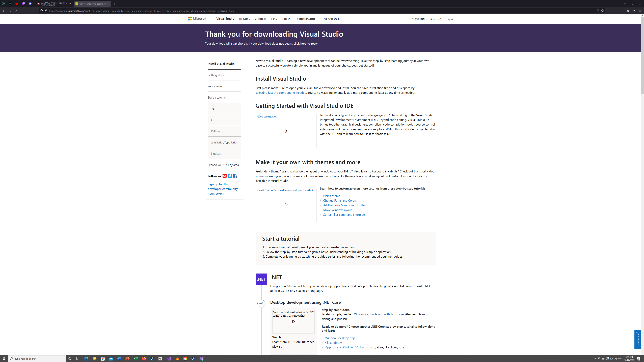Select 'C++' in the sidebar navigation
The image size is (644, 362).
224,120
